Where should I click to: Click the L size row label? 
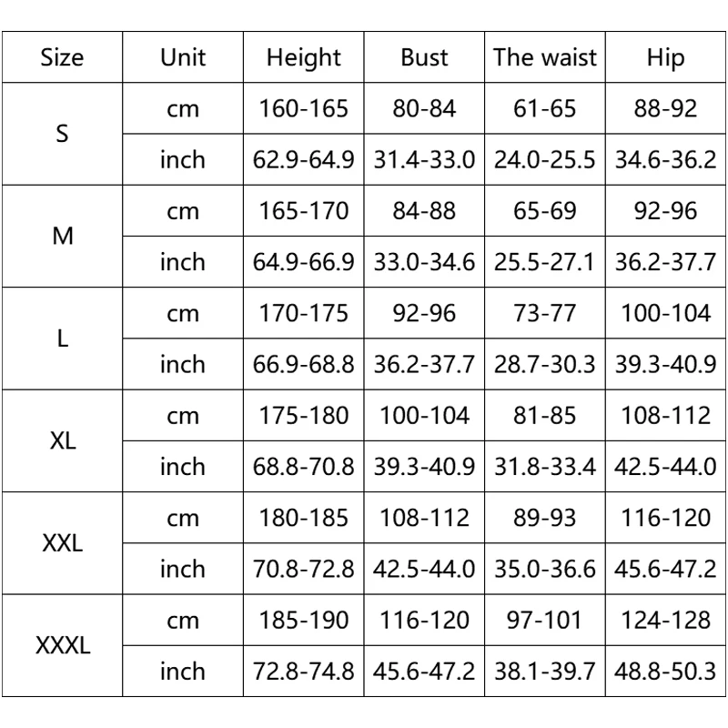[62, 339]
